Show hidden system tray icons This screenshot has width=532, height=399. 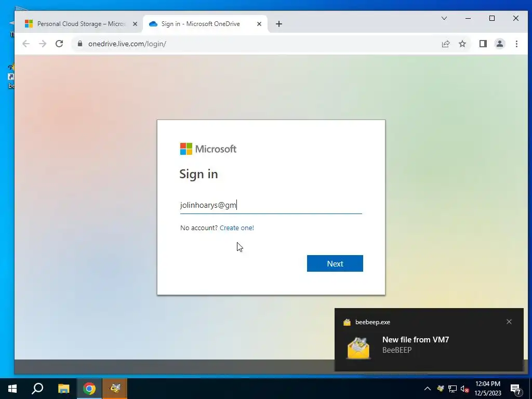coord(428,389)
